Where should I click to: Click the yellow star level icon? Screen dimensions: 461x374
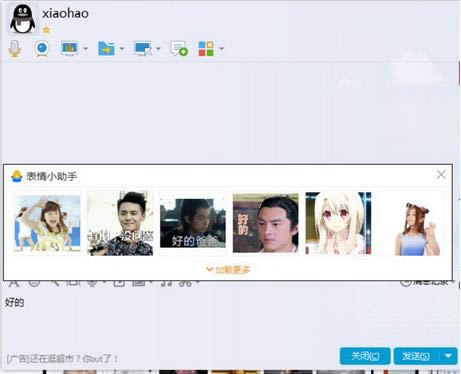[x=46, y=30]
